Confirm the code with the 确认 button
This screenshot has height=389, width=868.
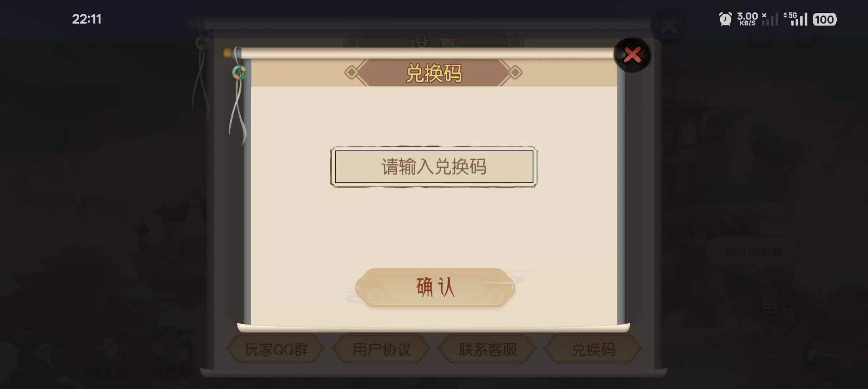[x=435, y=287]
